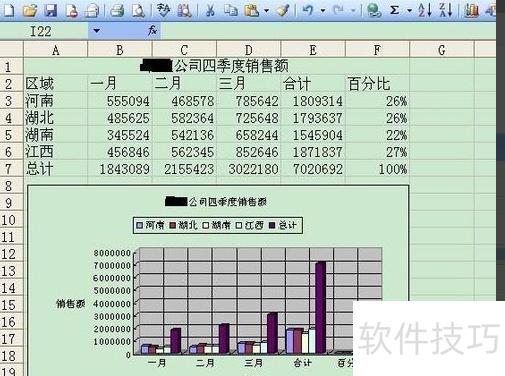
Task: Select header cell 区域
Action: coord(56,83)
